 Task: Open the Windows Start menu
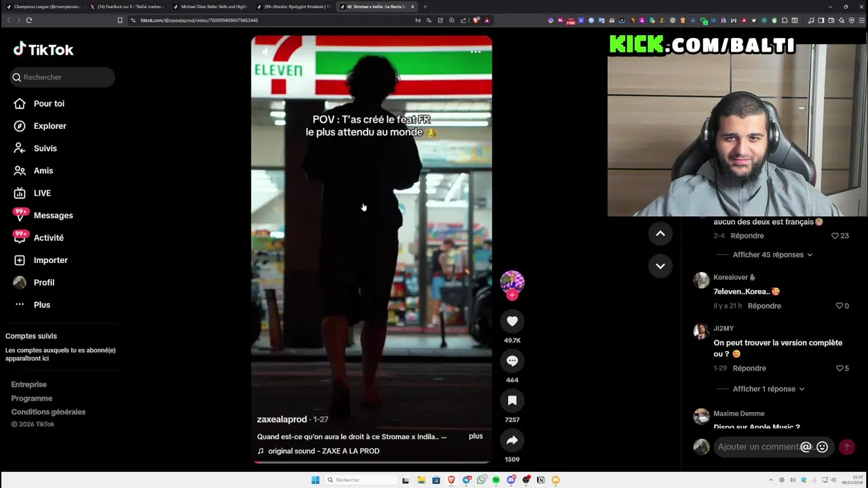pos(315,480)
